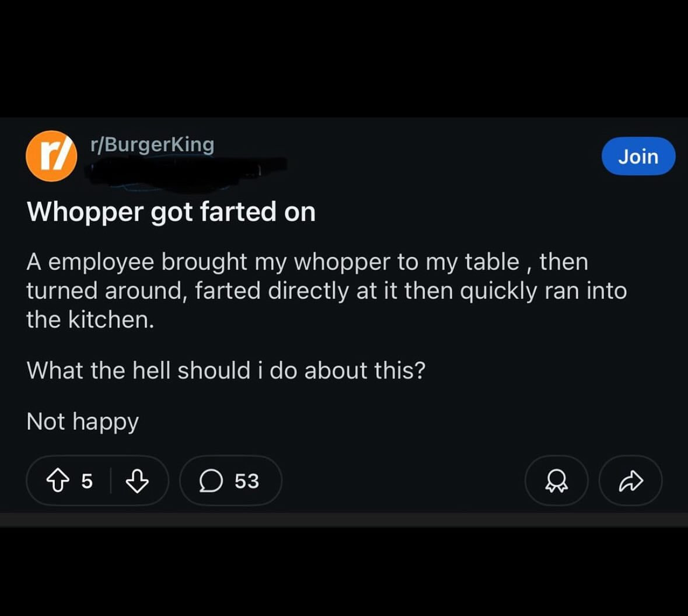Open the r/BurgerKing subreddit link
This screenshot has height=616, width=688.
click(152, 144)
